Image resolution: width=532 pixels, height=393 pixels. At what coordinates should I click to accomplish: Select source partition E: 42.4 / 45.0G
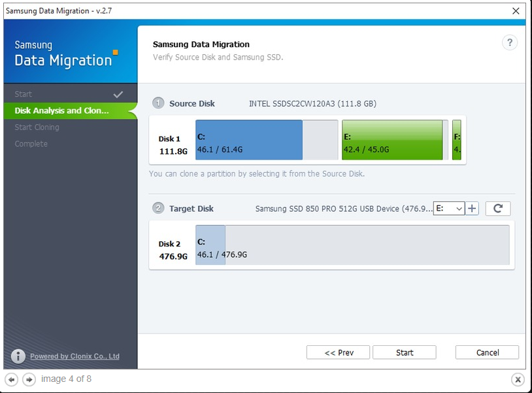click(x=395, y=140)
